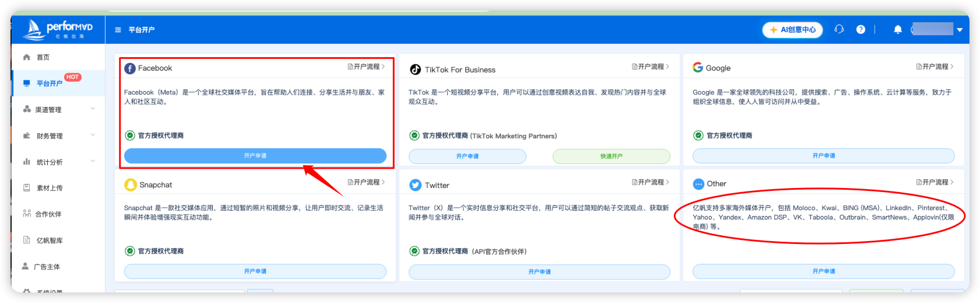The image size is (980, 303).
Task: Open TikTok For Business 开户流程 link
Action: (651, 67)
